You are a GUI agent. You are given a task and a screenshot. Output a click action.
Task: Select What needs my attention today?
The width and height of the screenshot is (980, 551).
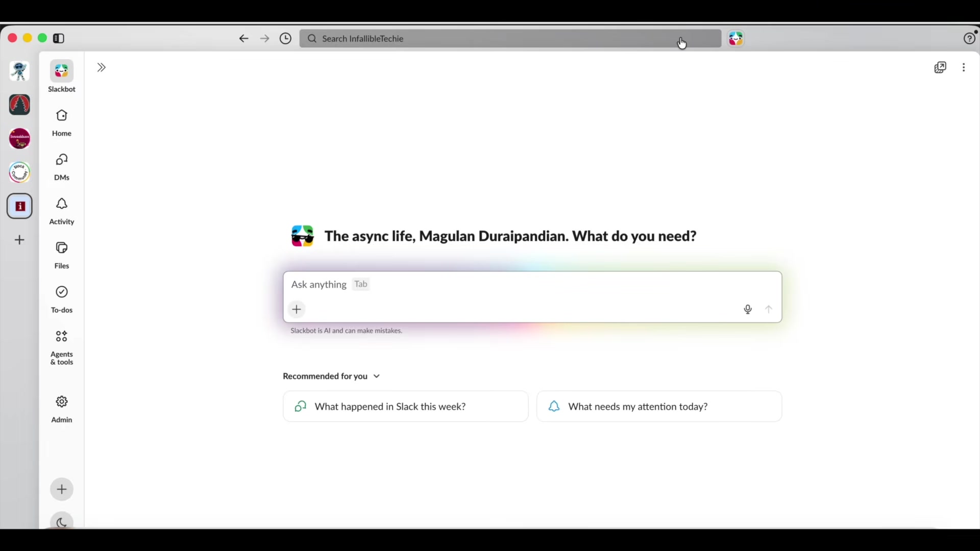pyautogui.click(x=659, y=407)
